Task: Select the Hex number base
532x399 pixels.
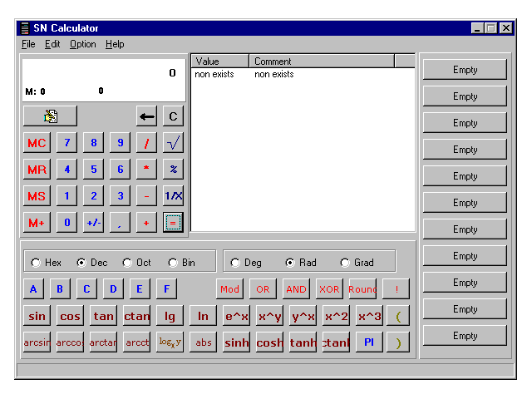Action: point(36,263)
